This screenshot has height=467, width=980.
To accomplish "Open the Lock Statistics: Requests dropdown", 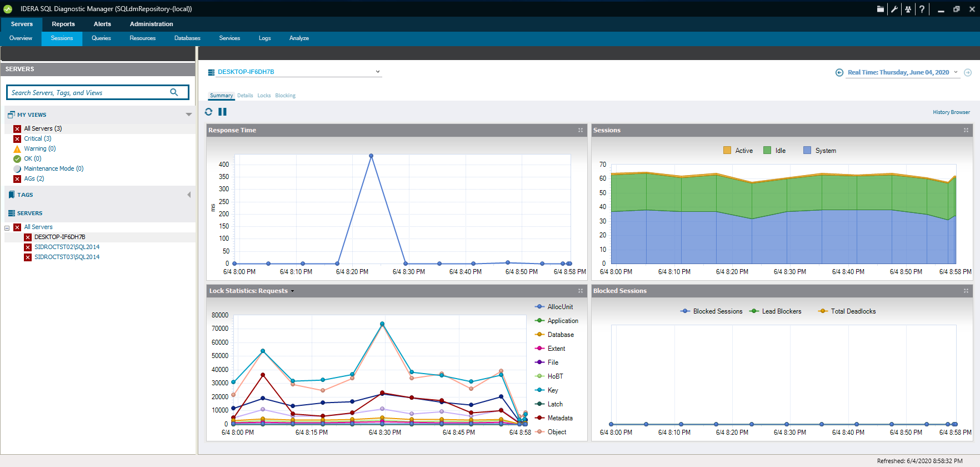I will [293, 291].
